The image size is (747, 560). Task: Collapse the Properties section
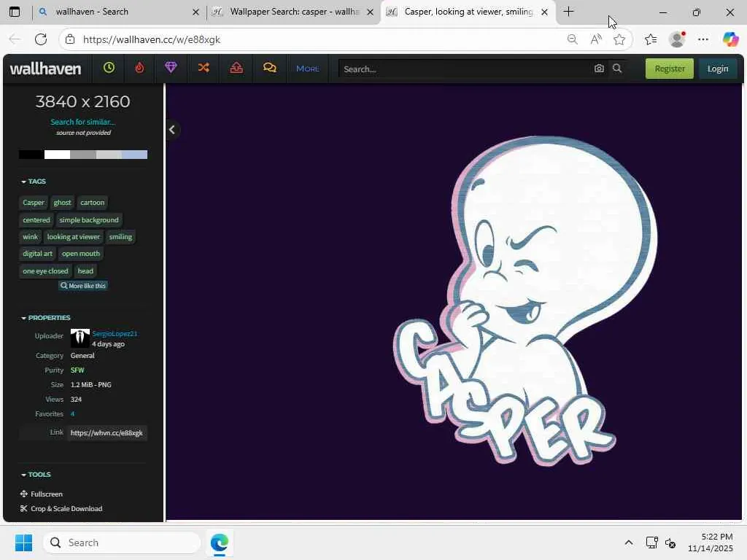coord(46,318)
